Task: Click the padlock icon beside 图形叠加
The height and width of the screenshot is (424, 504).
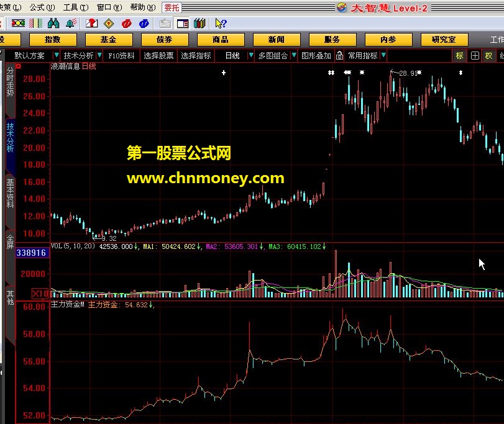Action: [339, 55]
